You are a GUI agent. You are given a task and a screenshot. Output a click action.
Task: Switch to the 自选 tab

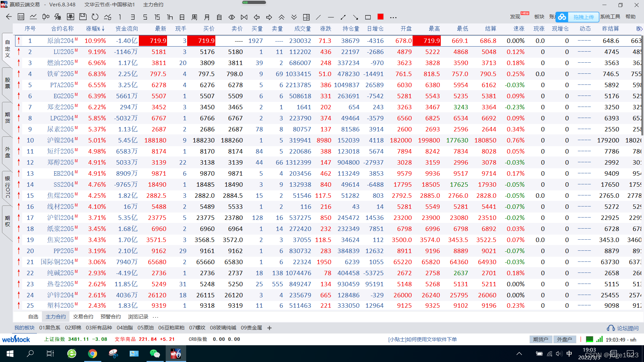coord(33,316)
